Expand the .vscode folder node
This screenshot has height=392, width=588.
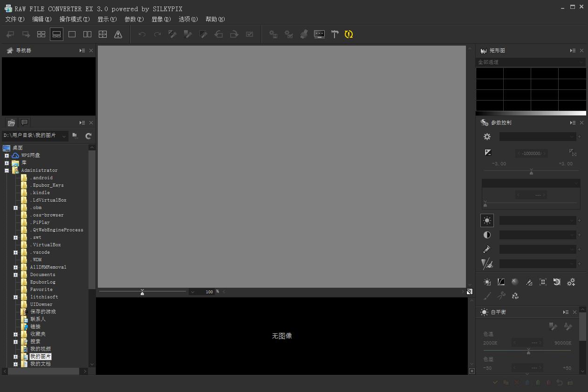click(15, 252)
